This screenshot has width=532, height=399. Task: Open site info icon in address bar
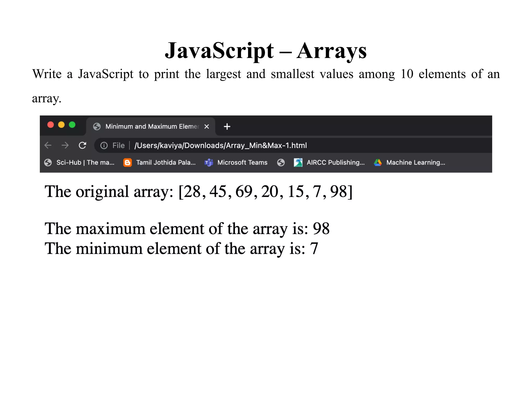click(x=104, y=145)
